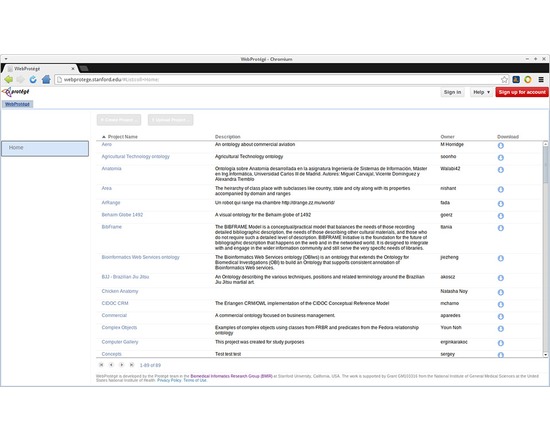Open the Concepts project link

coord(112,354)
